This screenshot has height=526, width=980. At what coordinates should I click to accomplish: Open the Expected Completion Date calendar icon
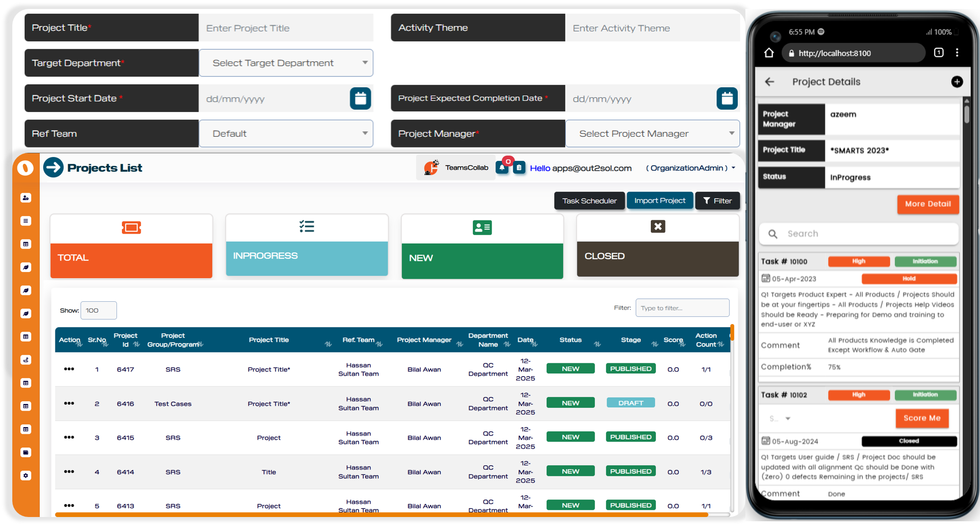(x=727, y=98)
